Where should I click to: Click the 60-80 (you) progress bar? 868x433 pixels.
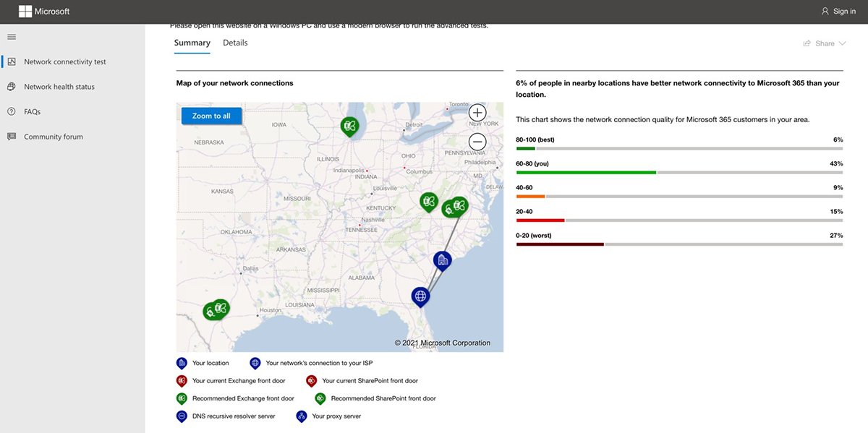coord(584,172)
